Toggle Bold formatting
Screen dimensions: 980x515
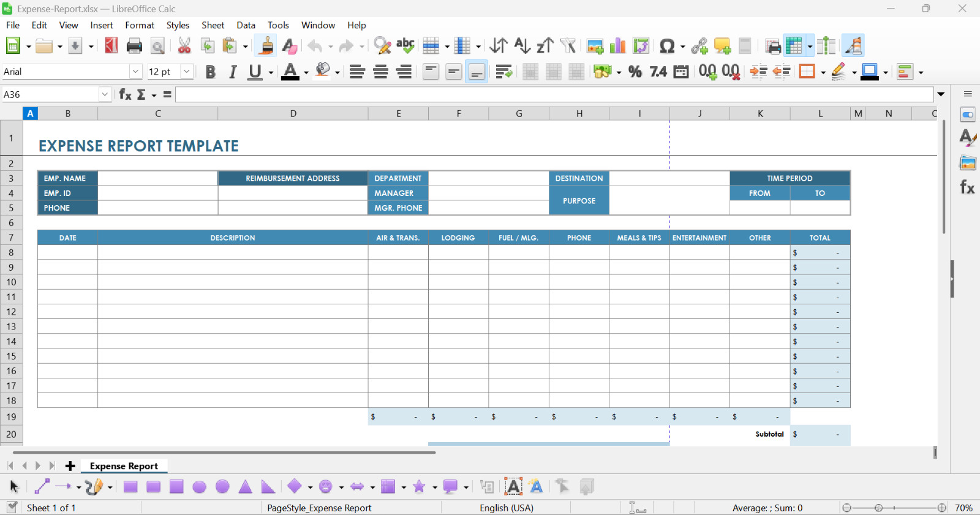coord(211,72)
